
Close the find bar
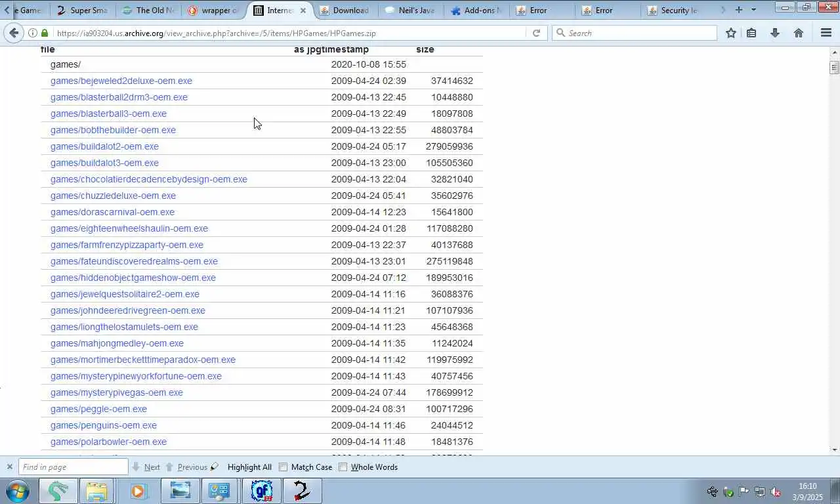pyautogui.click(x=9, y=467)
